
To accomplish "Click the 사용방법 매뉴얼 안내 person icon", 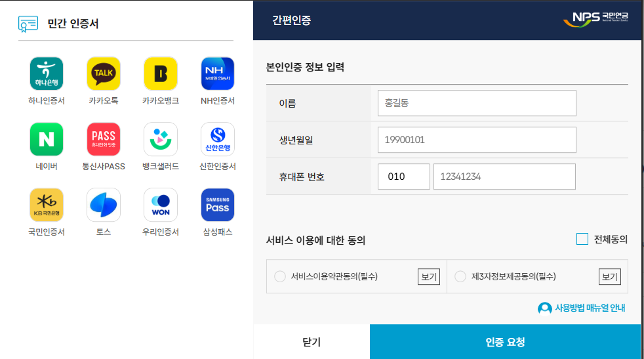I will point(544,308).
